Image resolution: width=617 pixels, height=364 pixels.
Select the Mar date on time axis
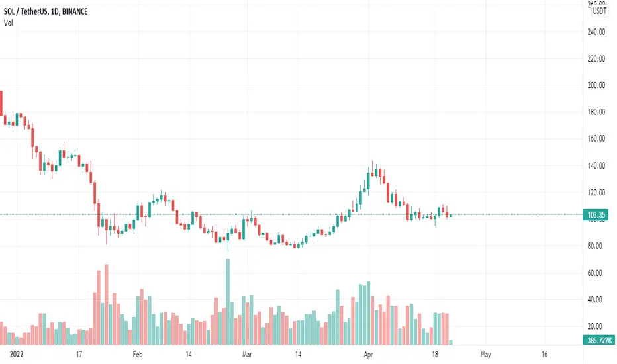[x=247, y=354]
